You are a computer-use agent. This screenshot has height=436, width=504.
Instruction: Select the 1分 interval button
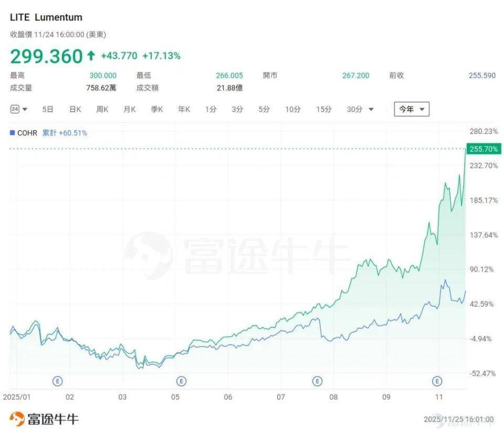pyautogui.click(x=211, y=109)
